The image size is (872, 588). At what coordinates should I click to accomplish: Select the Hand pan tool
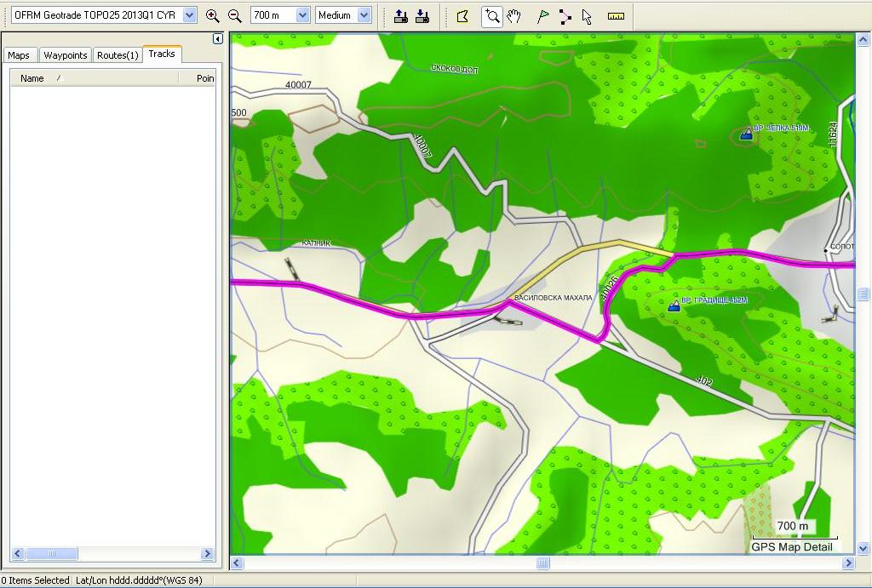coord(513,17)
